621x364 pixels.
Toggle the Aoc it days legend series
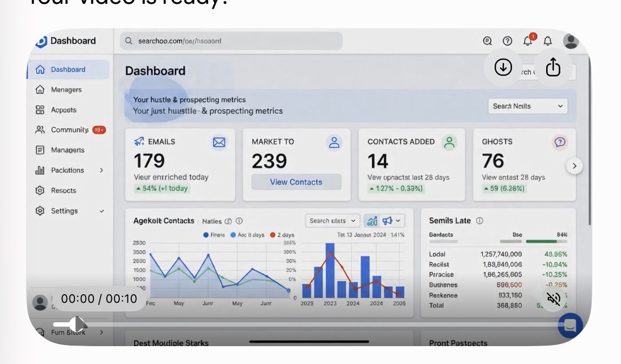point(247,235)
